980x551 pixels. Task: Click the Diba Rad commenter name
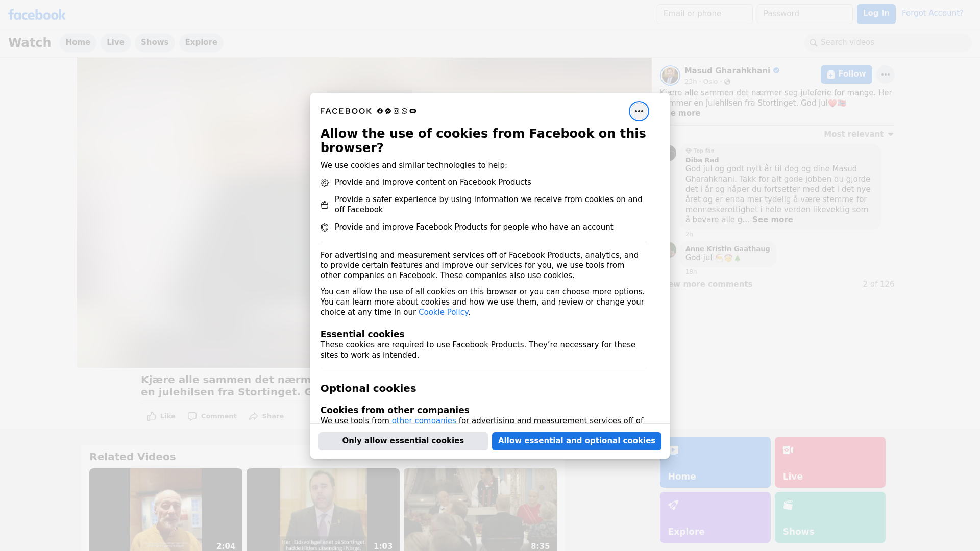[x=702, y=160]
